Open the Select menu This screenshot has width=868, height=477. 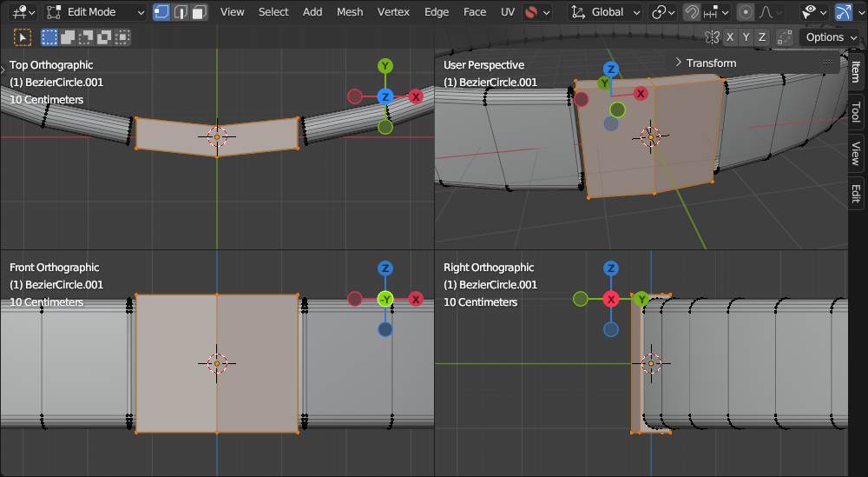[273, 11]
